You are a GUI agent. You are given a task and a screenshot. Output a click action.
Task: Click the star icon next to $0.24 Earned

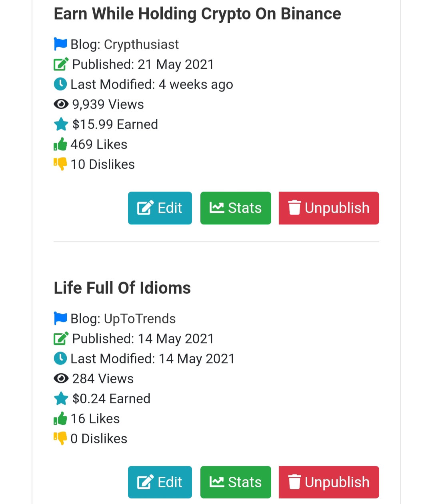pyautogui.click(x=61, y=398)
